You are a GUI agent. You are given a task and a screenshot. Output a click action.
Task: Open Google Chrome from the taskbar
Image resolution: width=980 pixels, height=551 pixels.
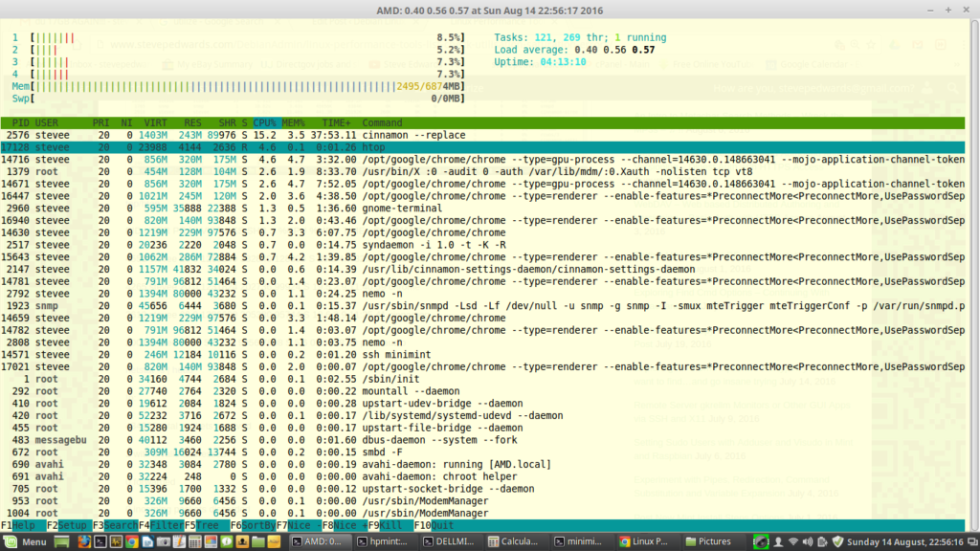132,541
